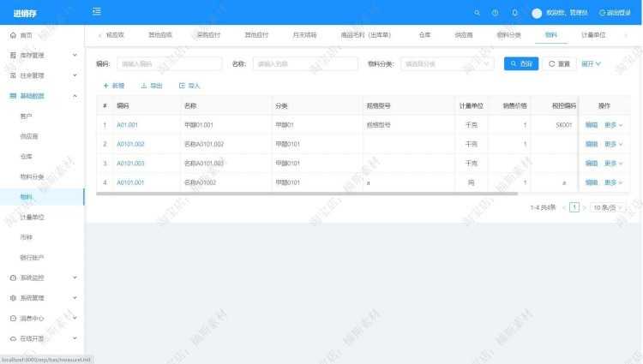Open material code A01.001 link

(127, 125)
